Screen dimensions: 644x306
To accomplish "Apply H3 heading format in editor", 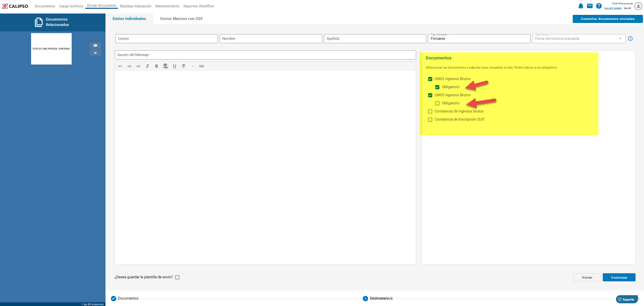I will click(x=139, y=66).
